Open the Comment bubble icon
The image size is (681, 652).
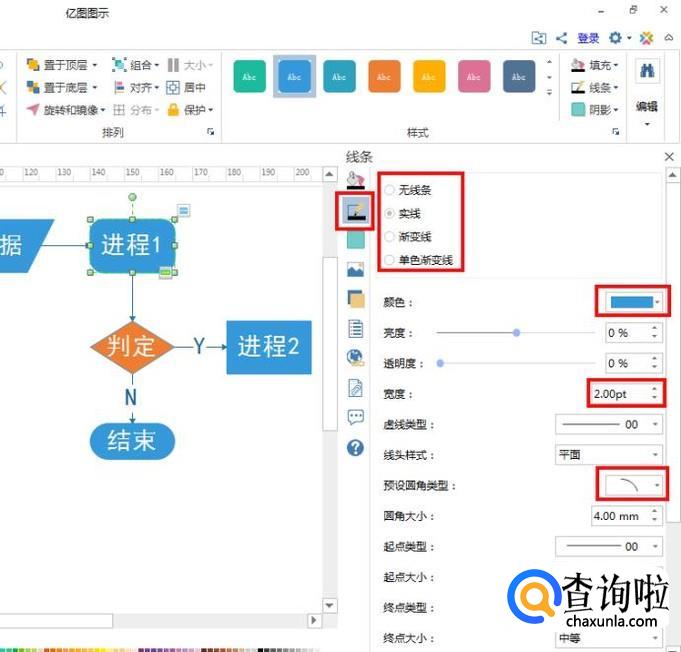356,417
